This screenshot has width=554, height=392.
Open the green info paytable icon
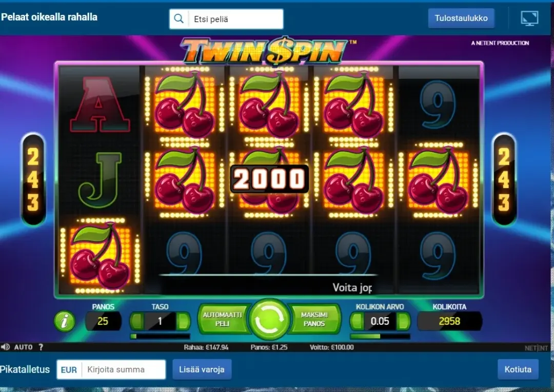click(64, 321)
